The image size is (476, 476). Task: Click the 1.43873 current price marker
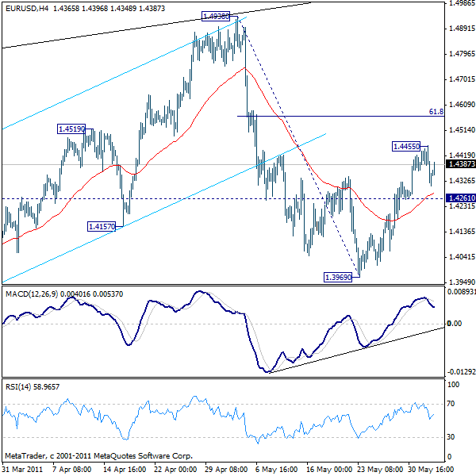(x=460, y=164)
